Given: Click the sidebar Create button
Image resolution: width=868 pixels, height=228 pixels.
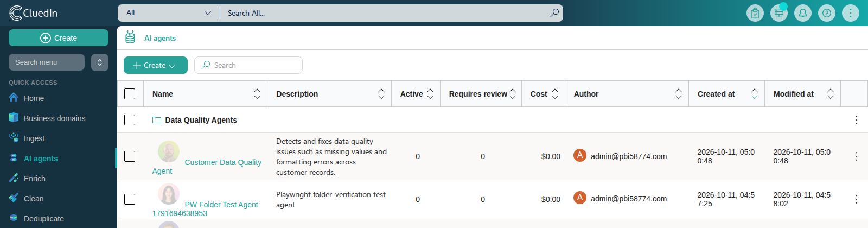Looking at the screenshot, I should point(59,38).
